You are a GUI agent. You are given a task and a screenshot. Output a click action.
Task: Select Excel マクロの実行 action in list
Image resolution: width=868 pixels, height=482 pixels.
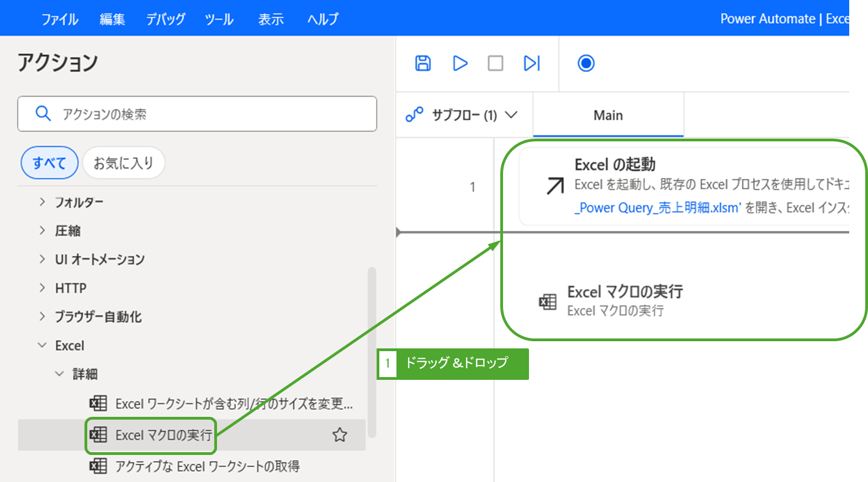click(163, 435)
